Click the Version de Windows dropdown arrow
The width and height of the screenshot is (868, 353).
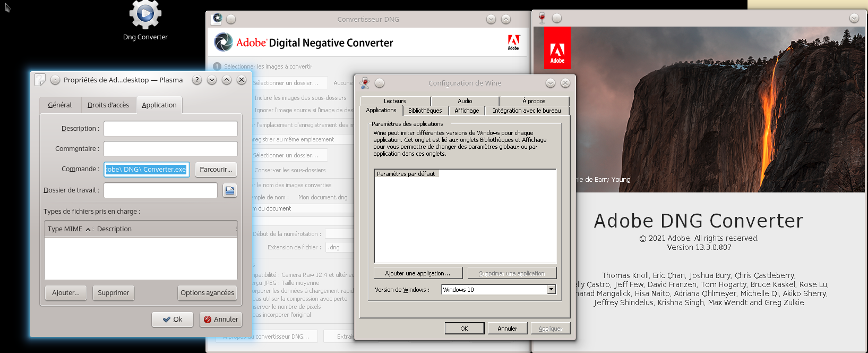click(551, 290)
